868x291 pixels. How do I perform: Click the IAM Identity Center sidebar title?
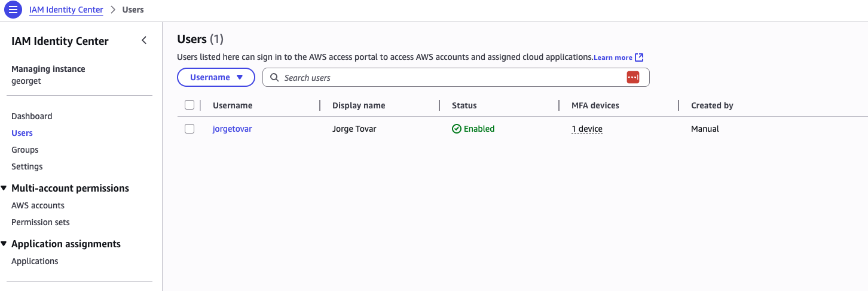point(60,41)
